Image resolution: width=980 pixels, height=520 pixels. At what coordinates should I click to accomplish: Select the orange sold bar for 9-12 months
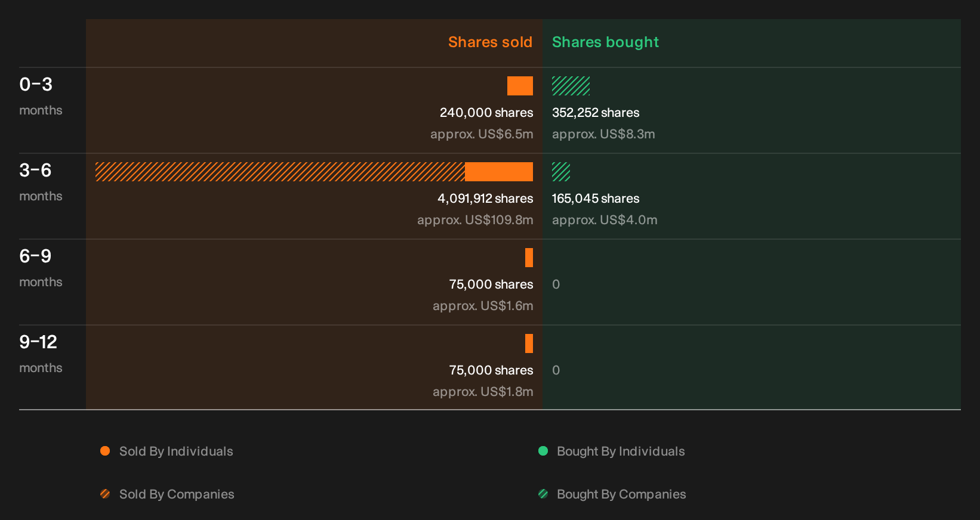(x=529, y=343)
